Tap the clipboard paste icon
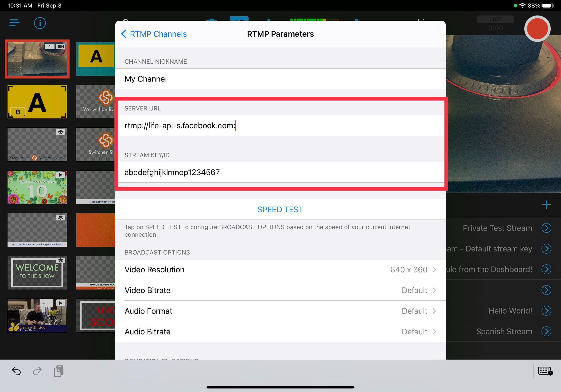This screenshot has width=561, height=392. click(x=59, y=371)
